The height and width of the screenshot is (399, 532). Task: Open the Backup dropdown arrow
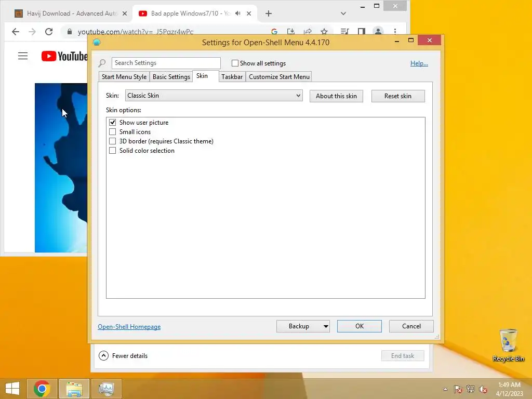point(326,326)
